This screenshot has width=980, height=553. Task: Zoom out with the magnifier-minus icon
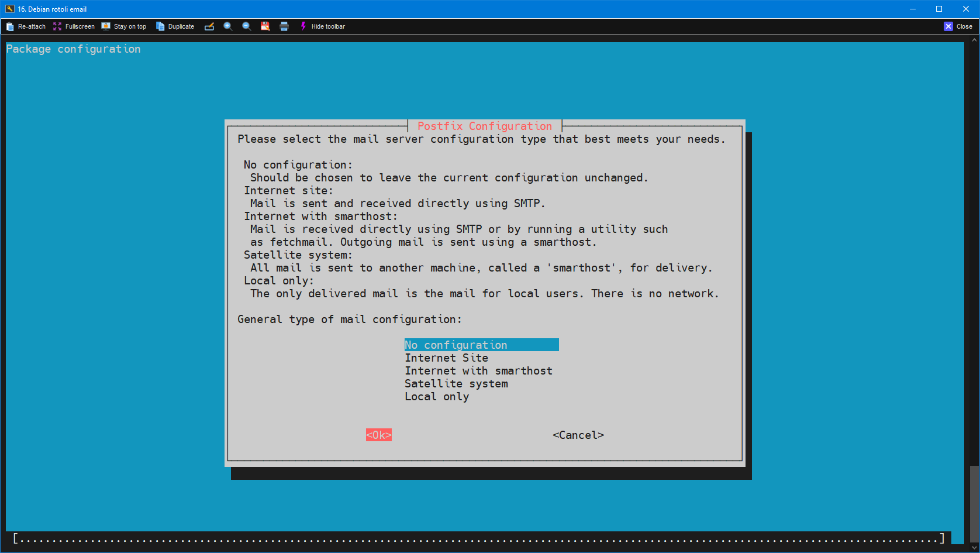click(246, 26)
